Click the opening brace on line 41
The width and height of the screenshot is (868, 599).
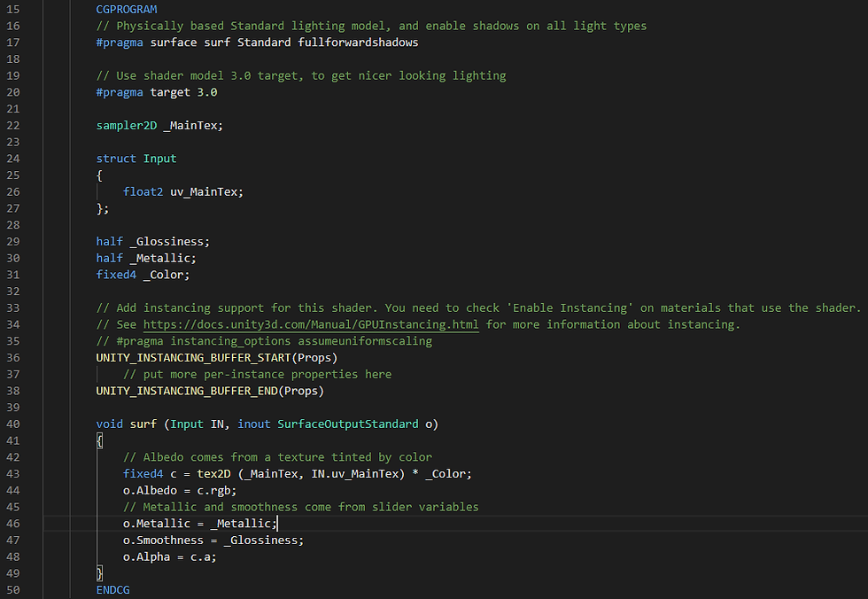tap(99, 441)
